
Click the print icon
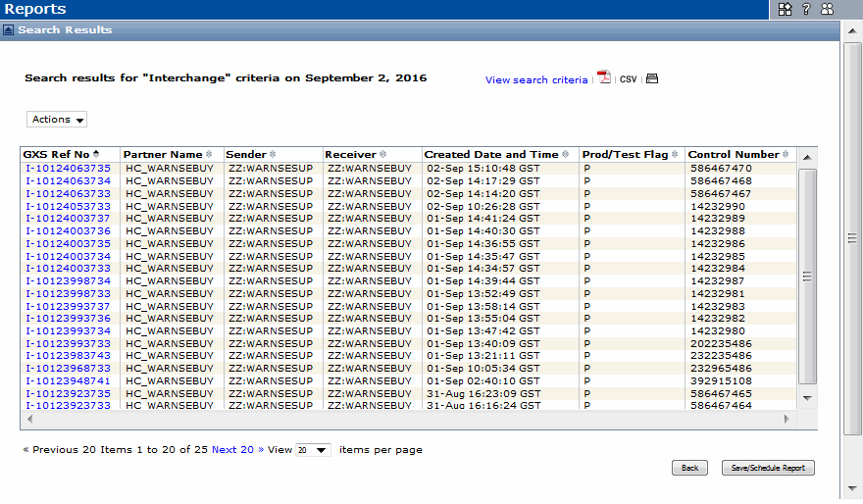(652, 78)
